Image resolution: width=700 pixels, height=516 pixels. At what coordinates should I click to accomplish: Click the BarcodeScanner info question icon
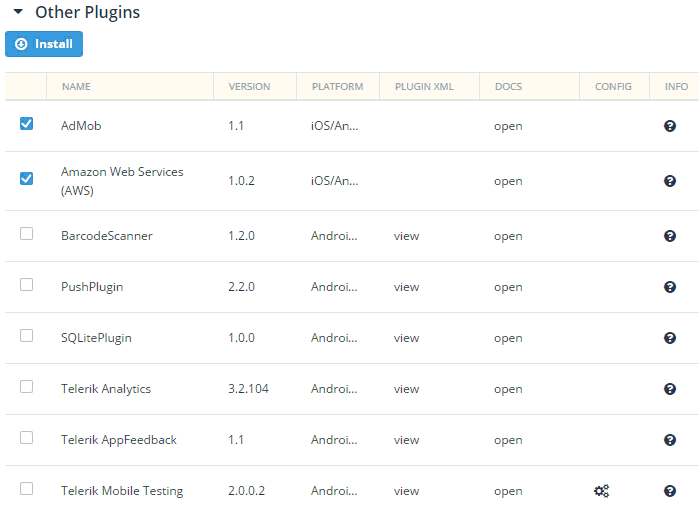(x=670, y=236)
